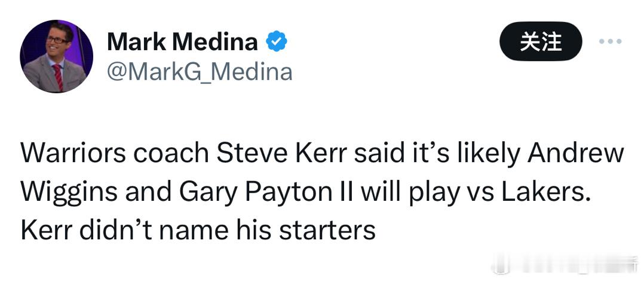Viewport: 644px width, 281px height.
Task: Click the word "Warriors" in the tweet
Action: (x=73, y=154)
